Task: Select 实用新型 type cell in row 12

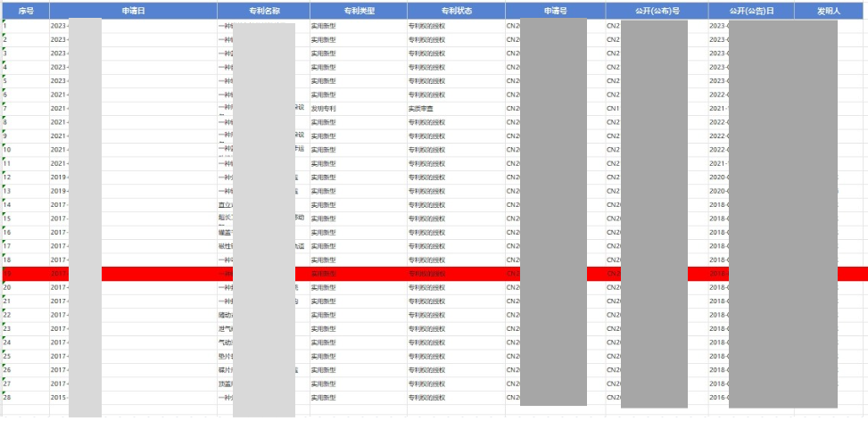Action: coord(359,177)
